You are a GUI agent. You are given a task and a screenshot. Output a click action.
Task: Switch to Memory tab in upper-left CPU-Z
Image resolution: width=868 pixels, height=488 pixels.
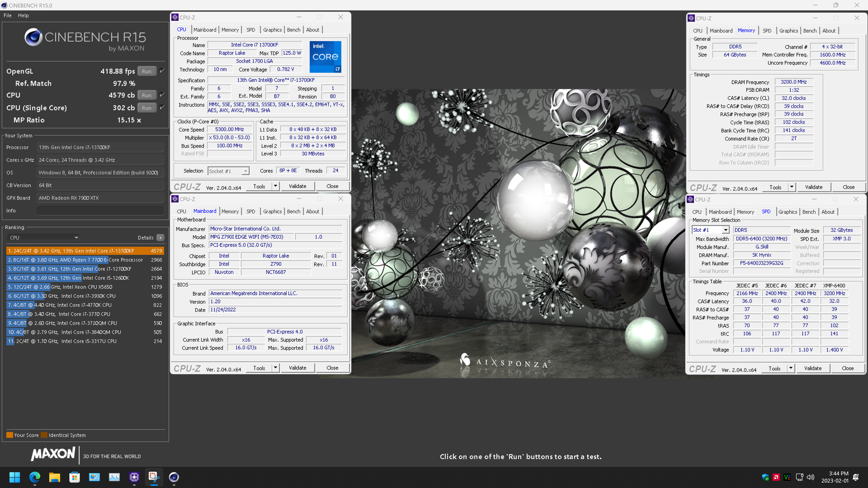pyautogui.click(x=230, y=30)
